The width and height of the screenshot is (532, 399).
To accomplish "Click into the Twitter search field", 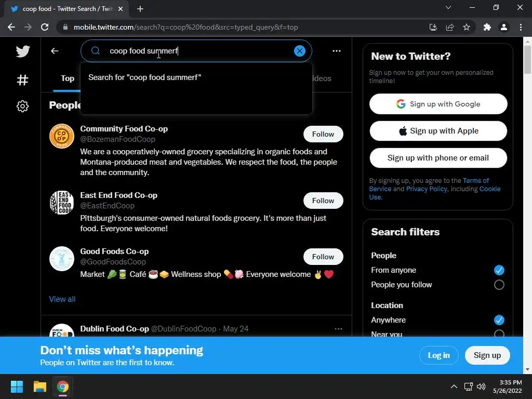I will point(196,51).
